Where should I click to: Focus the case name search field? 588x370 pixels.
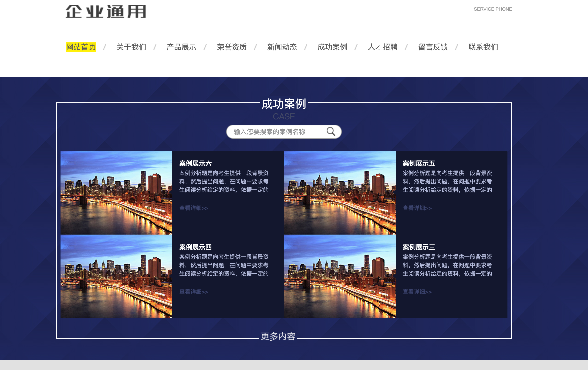click(x=284, y=132)
